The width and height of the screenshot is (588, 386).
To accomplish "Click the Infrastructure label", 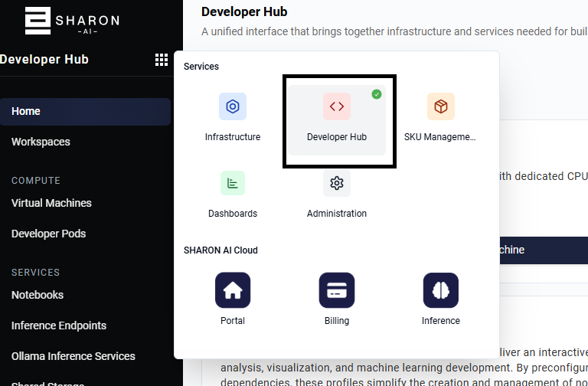I will coord(233,137).
